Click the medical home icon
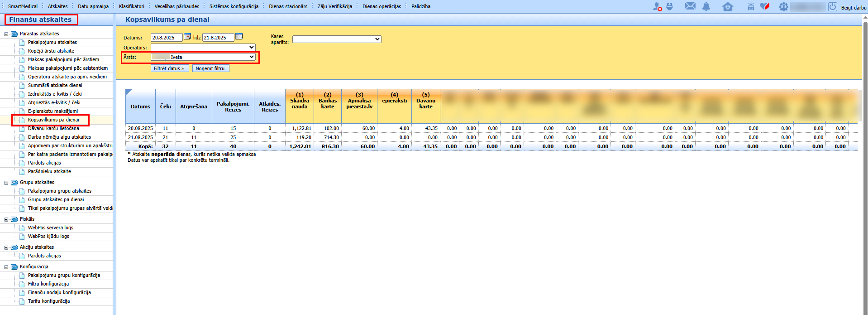The image size is (868, 315). 728,7
